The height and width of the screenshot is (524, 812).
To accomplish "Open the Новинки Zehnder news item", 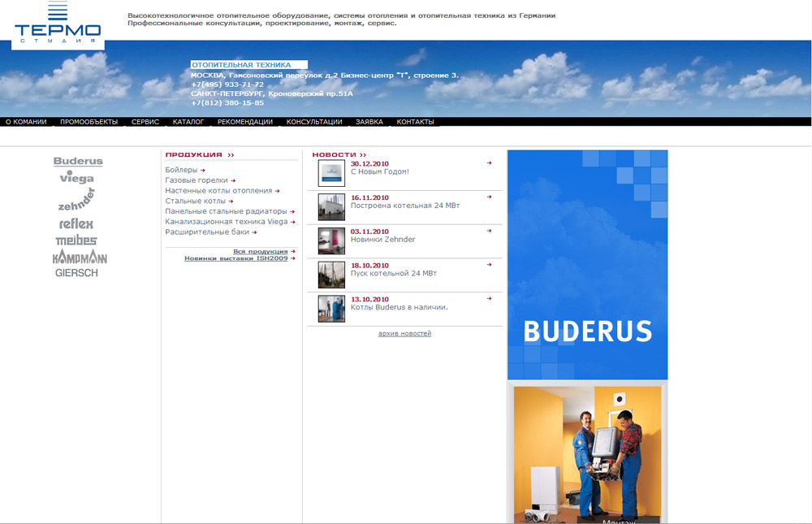I will (382, 240).
